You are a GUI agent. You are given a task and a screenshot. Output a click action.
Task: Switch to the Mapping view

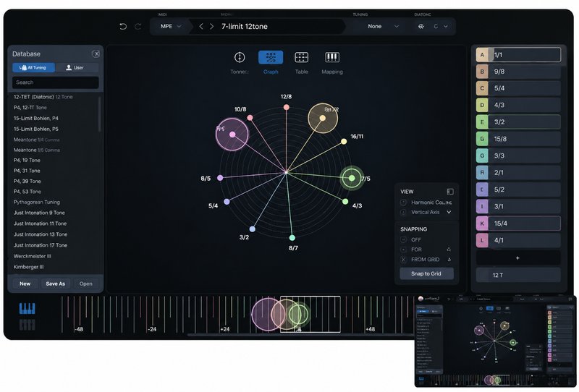332,57
